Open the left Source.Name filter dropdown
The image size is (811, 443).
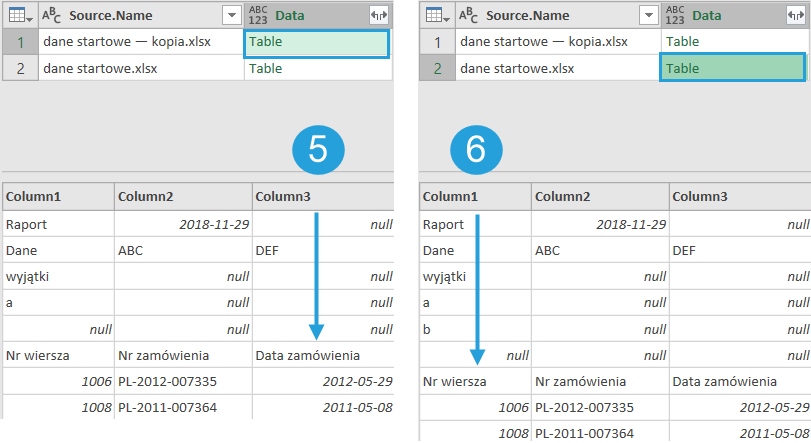tap(231, 15)
